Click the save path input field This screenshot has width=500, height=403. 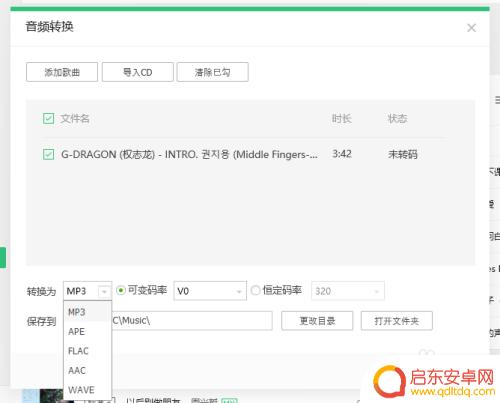coord(192,321)
